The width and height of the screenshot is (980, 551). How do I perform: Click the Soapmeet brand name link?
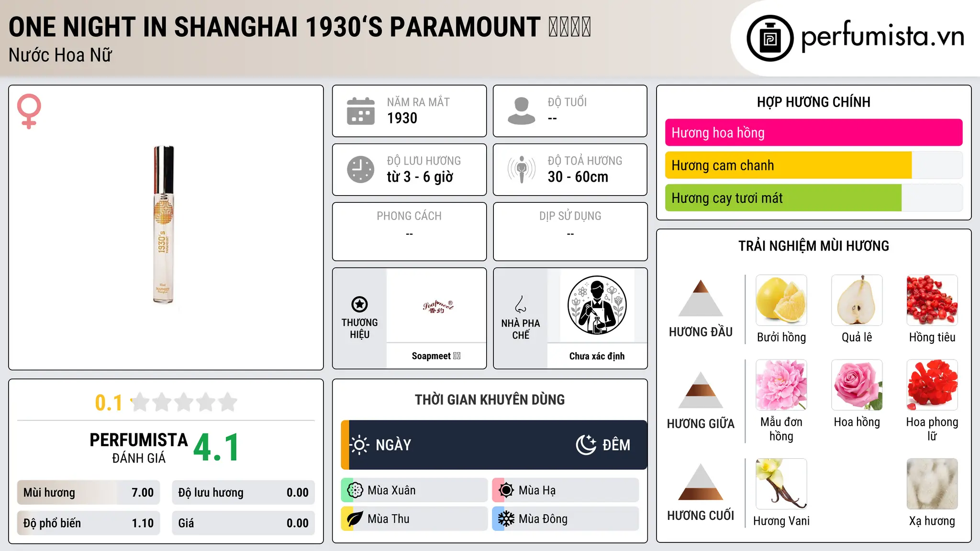click(x=436, y=356)
